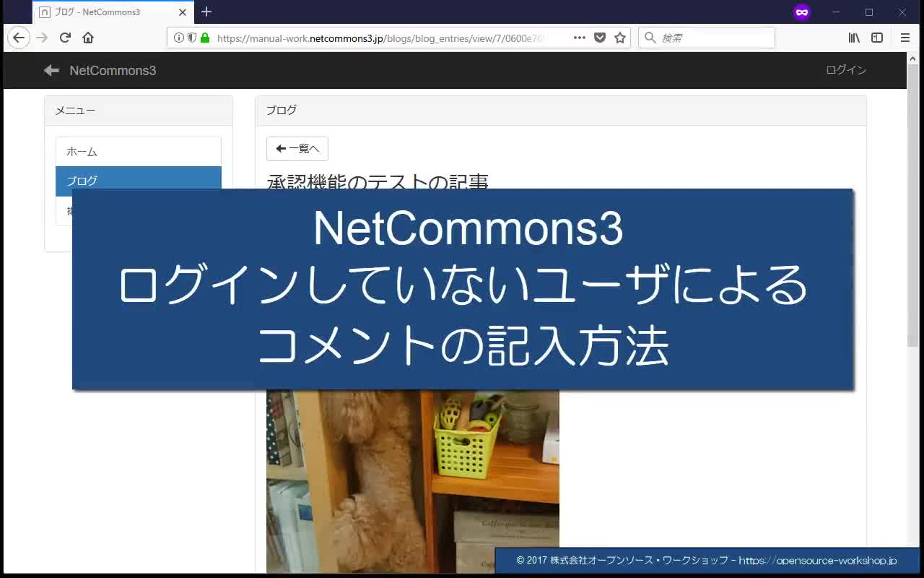
Task: Toggle the browser sidebar view
Action: pos(877,38)
